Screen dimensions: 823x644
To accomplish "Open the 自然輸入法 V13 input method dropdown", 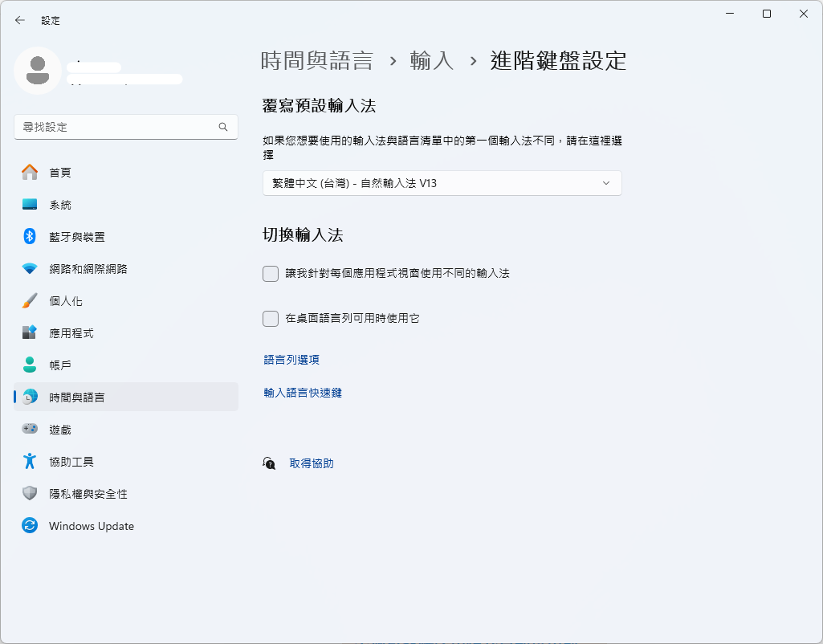I will (442, 183).
